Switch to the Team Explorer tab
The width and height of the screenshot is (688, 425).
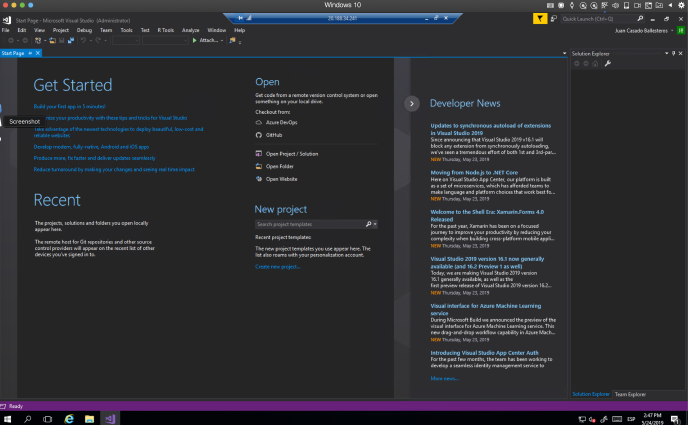(630, 394)
